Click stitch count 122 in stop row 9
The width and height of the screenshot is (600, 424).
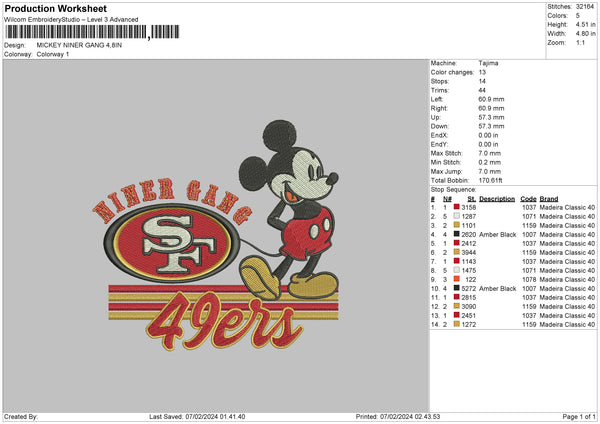click(471, 279)
